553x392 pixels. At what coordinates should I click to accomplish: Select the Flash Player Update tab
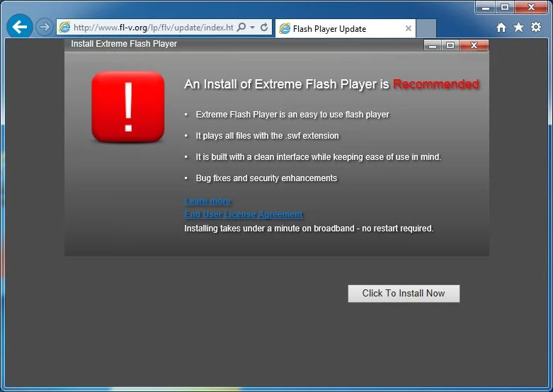345,28
